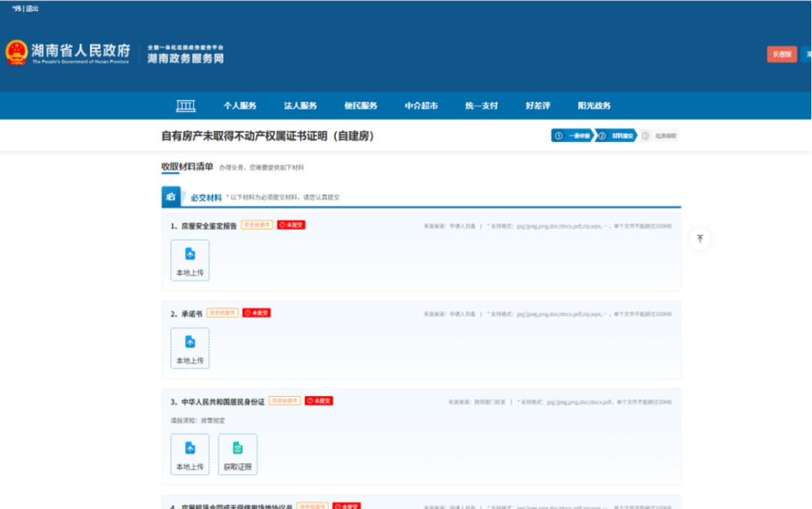Click the blue 必 badge beside 必交材料

click(x=169, y=195)
